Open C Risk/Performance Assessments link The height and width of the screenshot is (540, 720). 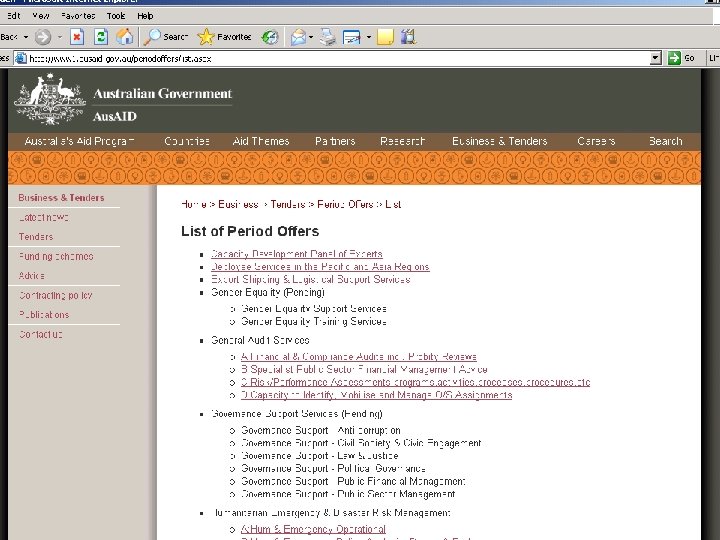click(x=416, y=382)
